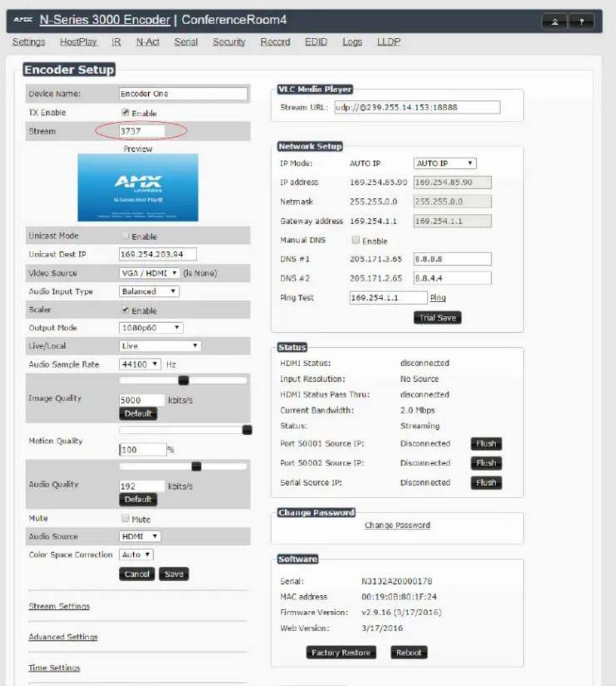Toggle the TX Enable checkbox
The image size is (616, 686).
coord(125,113)
